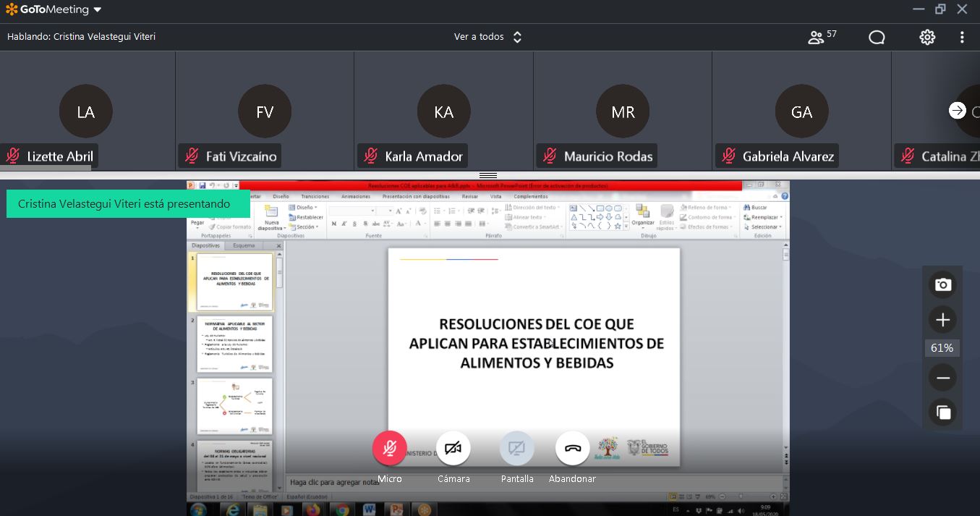
Task: Take a screenshot with camera icon
Action: pos(942,285)
